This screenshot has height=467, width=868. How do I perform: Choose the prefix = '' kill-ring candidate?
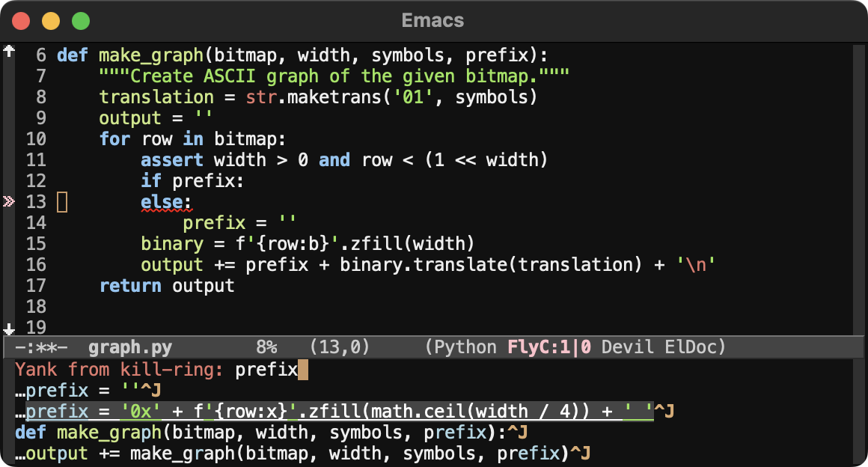click(88, 391)
